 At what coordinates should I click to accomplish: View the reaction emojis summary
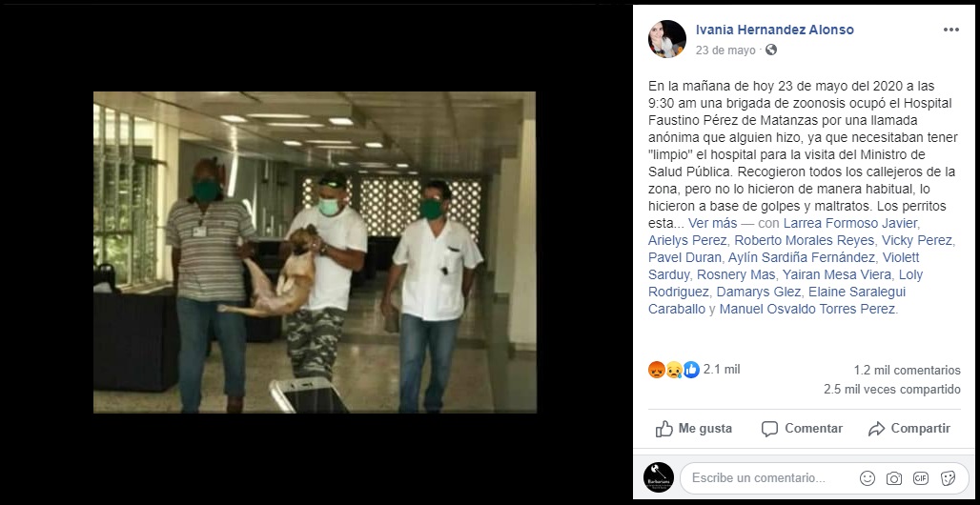674,370
